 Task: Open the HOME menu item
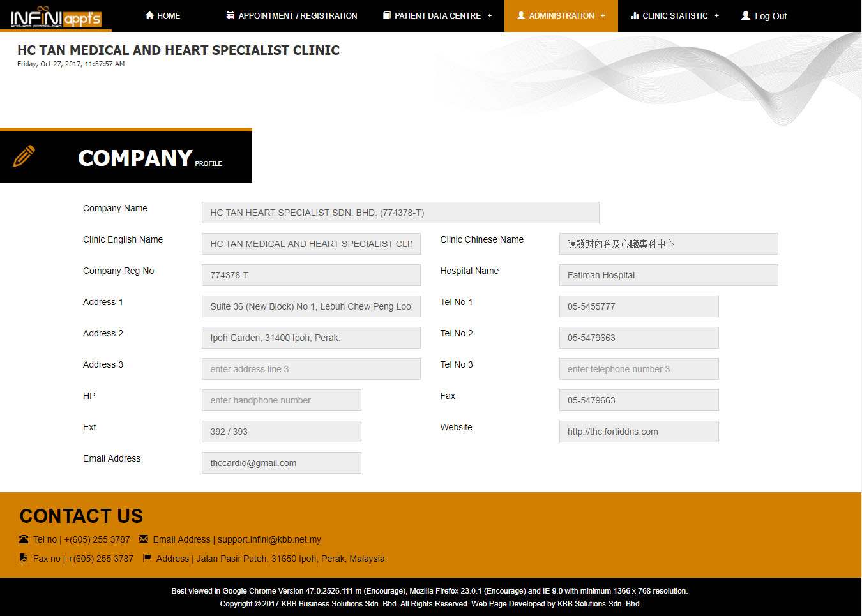(x=163, y=15)
